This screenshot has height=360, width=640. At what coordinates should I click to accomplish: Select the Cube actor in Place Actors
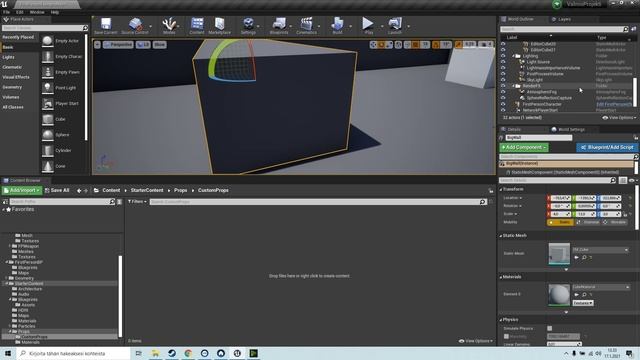(63, 119)
